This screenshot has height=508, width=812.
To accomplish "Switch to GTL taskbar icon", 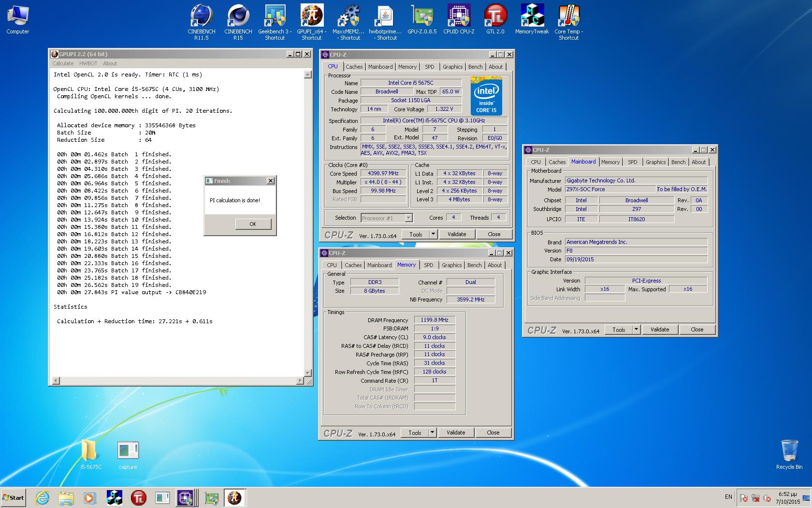I will pos(139,498).
